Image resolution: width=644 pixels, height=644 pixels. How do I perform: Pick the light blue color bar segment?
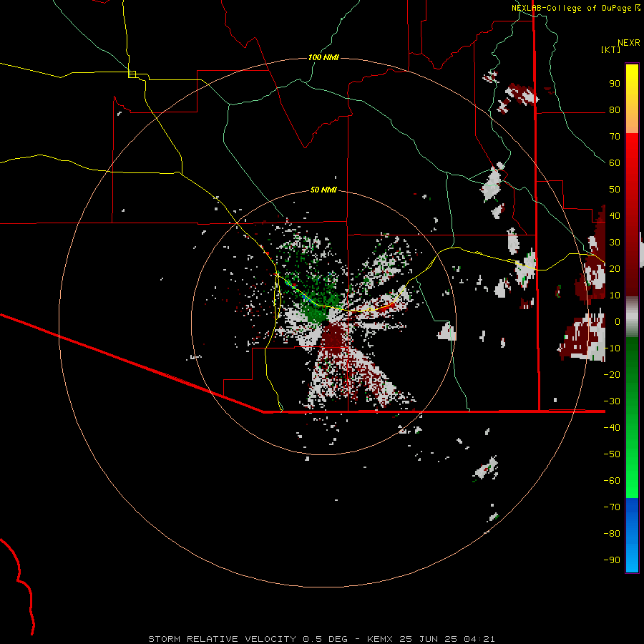point(632,555)
